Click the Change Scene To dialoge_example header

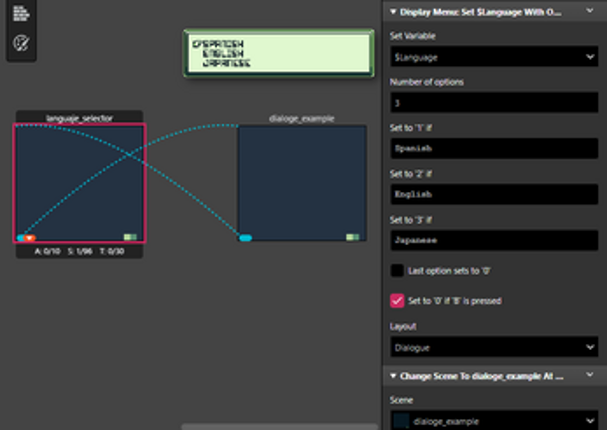[x=482, y=376]
